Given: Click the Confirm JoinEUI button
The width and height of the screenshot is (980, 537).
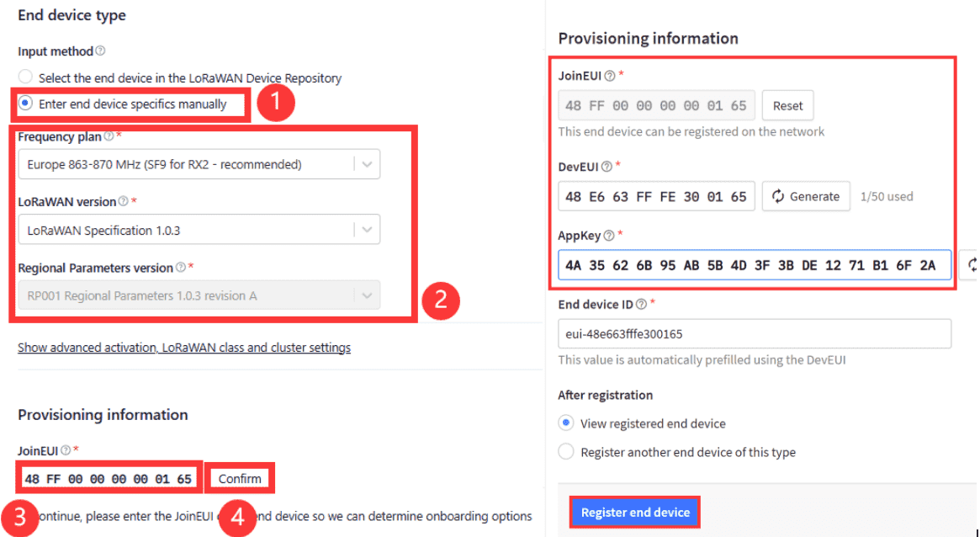Looking at the screenshot, I should click(x=240, y=479).
